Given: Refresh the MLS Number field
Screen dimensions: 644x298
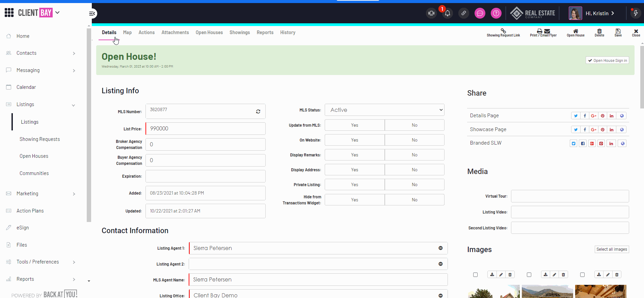Looking at the screenshot, I should click(x=258, y=111).
